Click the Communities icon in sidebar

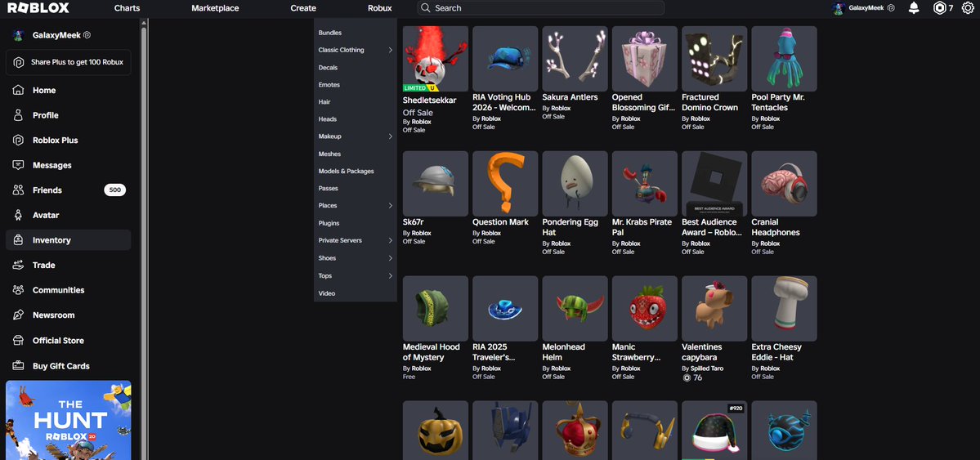click(x=18, y=290)
